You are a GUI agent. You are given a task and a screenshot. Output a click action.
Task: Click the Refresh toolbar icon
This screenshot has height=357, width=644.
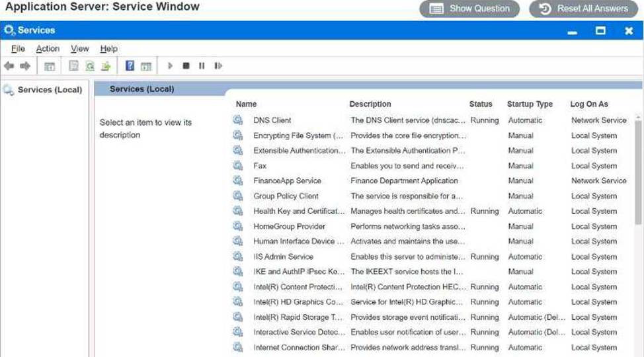pyautogui.click(x=89, y=66)
